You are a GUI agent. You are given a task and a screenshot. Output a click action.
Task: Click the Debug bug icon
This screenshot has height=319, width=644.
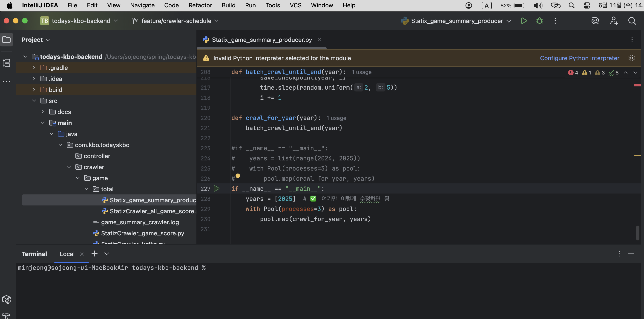click(x=539, y=21)
